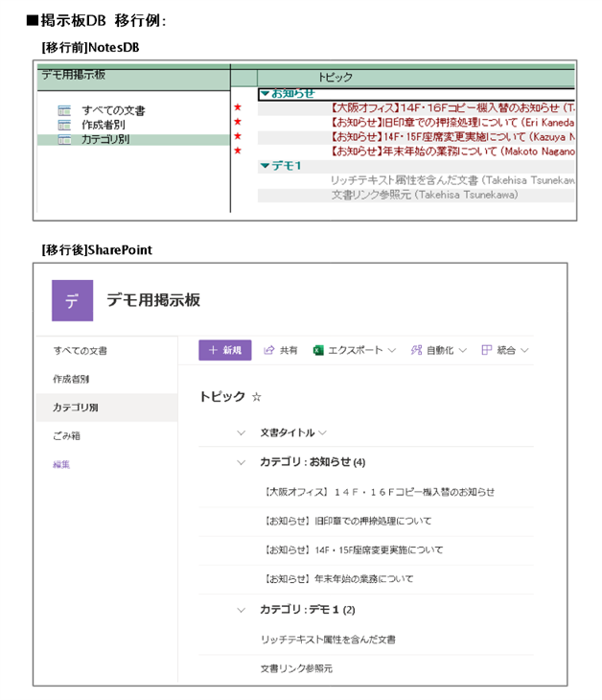602x700 pixels.
Task: Click the 新規 button
Action: pos(225,350)
